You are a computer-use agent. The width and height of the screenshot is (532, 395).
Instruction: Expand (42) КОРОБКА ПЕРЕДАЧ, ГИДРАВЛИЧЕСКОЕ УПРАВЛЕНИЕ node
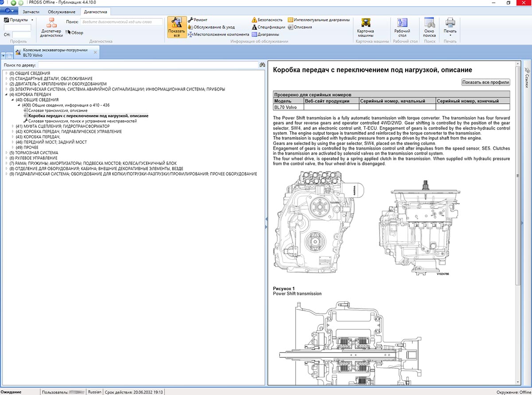tap(12, 132)
